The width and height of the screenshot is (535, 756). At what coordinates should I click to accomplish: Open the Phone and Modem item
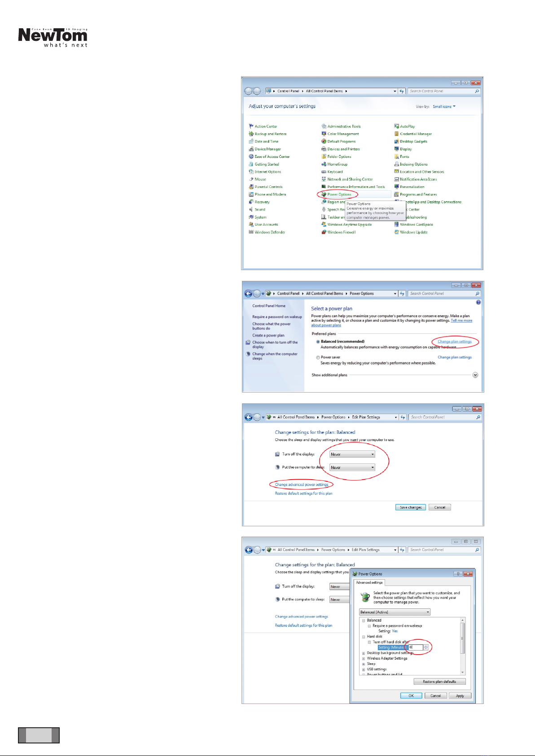pos(270,195)
